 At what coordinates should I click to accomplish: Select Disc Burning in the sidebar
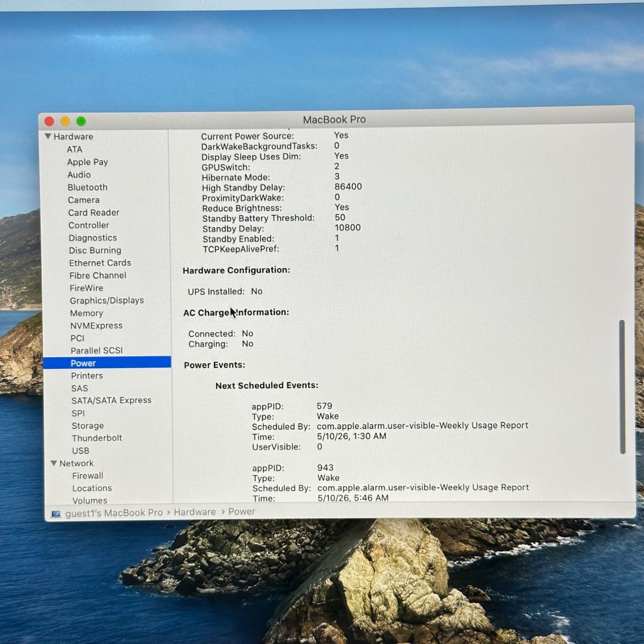coord(95,250)
